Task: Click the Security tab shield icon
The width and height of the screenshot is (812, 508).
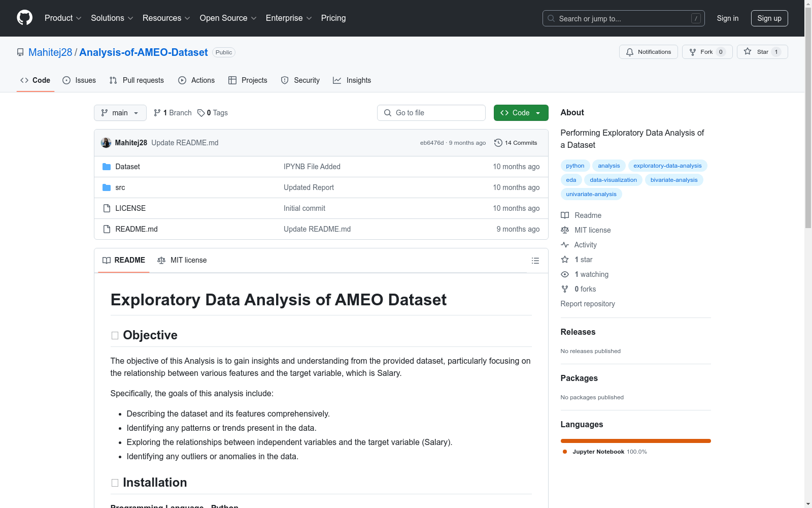Action: 285,80
